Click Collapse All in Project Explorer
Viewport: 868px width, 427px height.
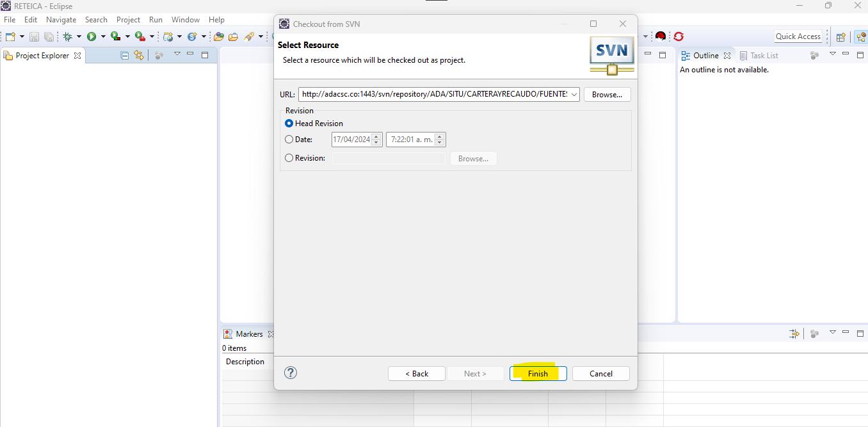[125, 56]
